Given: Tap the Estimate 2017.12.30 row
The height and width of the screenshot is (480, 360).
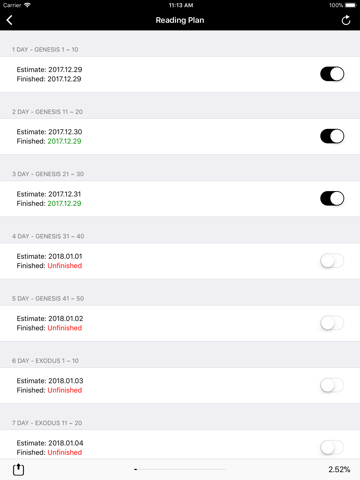Looking at the screenshot, I should coord(180,136).
